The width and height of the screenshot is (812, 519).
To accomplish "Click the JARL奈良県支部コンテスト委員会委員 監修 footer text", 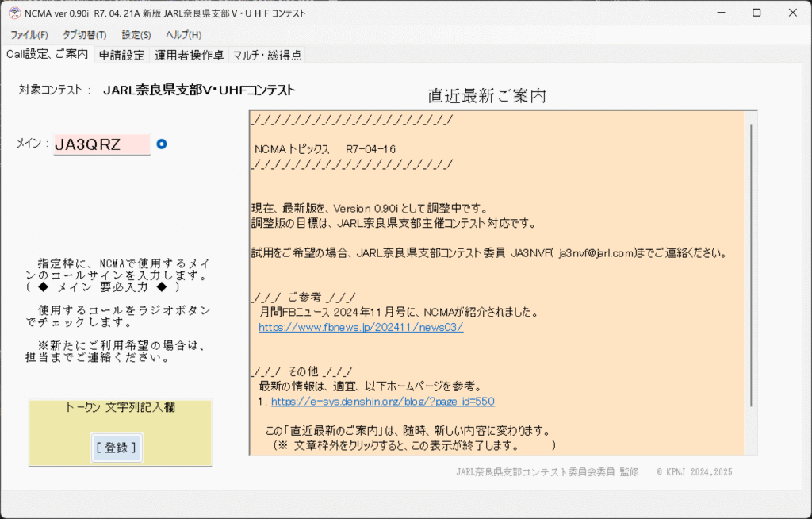I will [x=547, y=472].
